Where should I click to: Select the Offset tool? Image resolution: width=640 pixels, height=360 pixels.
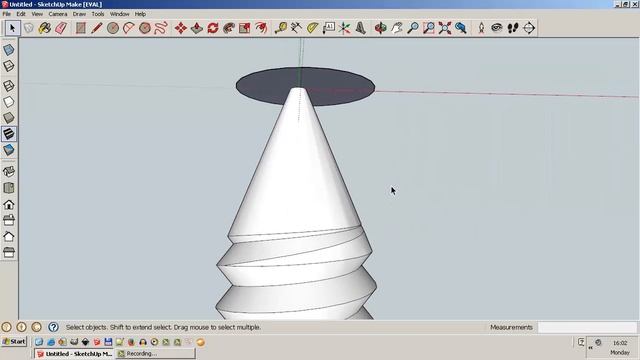click(261, 28)
